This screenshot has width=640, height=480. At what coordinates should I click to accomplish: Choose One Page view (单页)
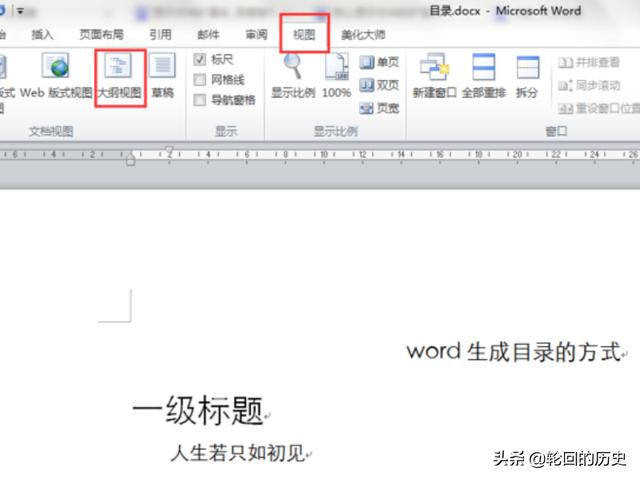point(379,62)
